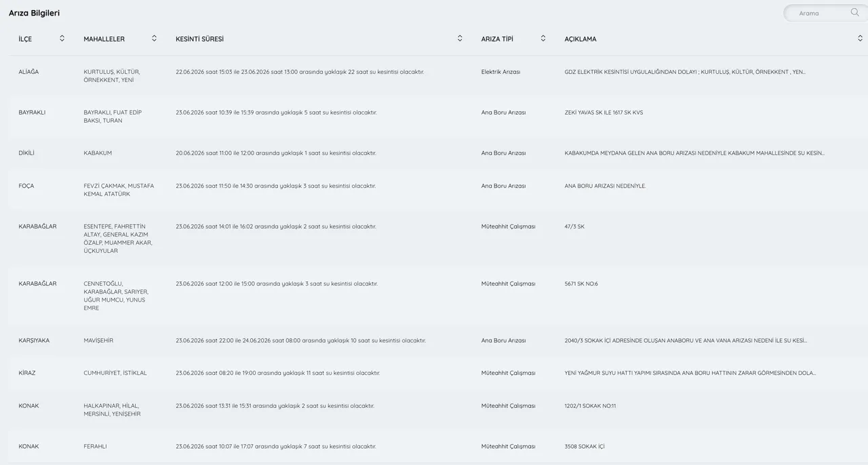The width and height of the screenshot is (868, 465).
Task: Click the GDZ ELEKTRİK KESİNTİSİ description
Action: point(685,72)
